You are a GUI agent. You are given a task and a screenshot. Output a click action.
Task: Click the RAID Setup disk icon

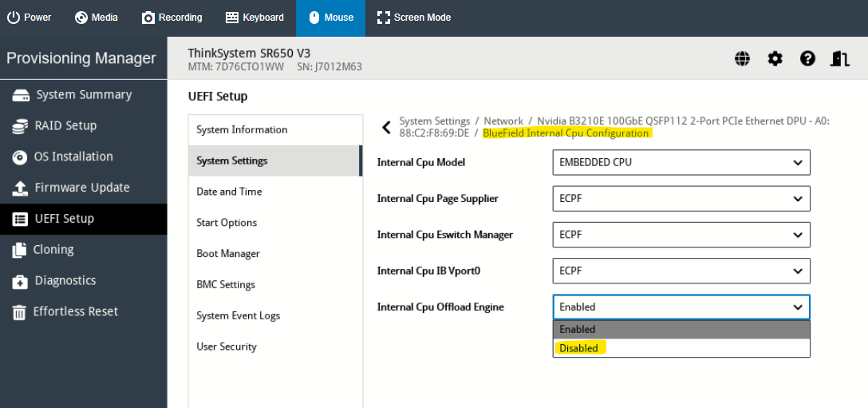point(20,126)
